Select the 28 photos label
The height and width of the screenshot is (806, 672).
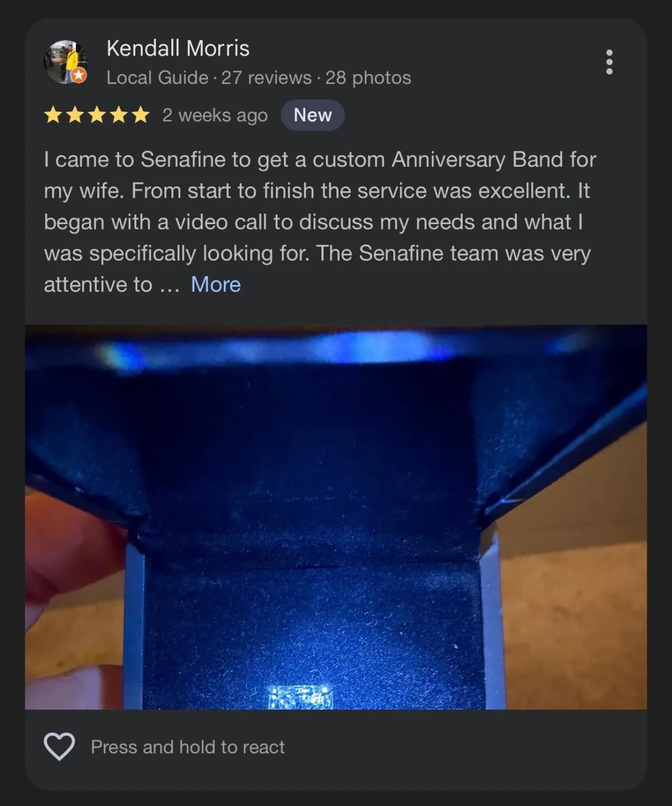point(368,77)
